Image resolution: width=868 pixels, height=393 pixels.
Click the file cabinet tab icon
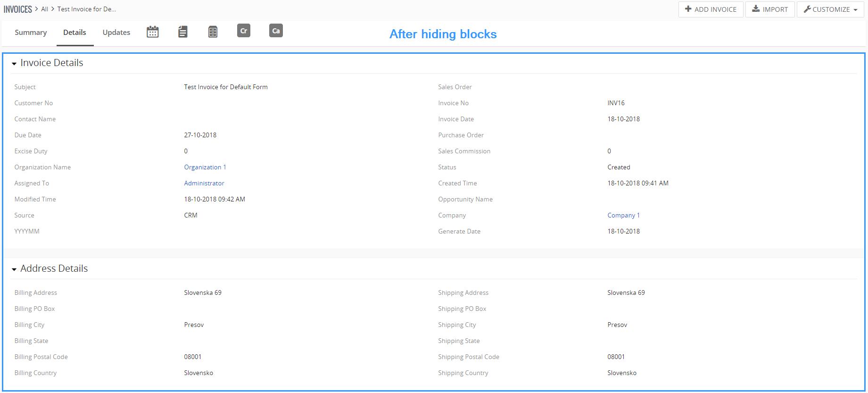(x=213, y=32)
